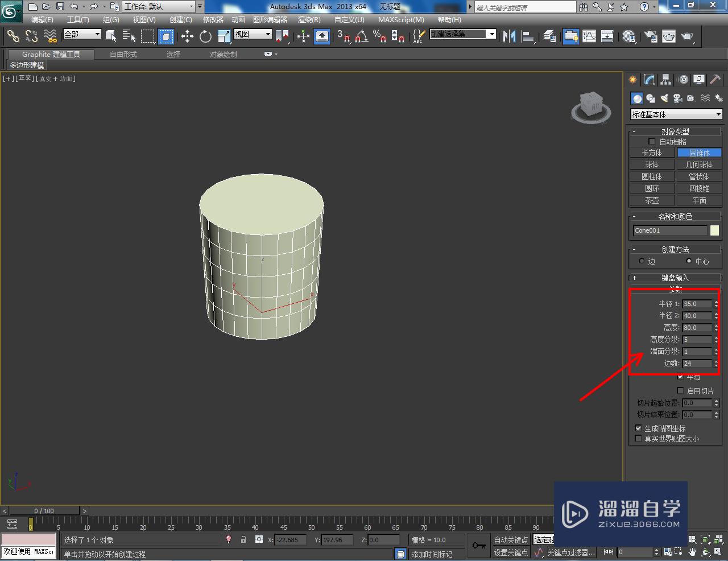Select the Shapes category icon

tap(651, 98)
